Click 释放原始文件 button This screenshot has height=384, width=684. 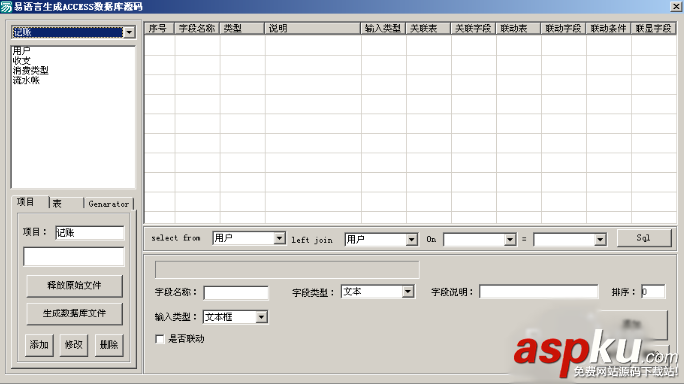(74, 286)
